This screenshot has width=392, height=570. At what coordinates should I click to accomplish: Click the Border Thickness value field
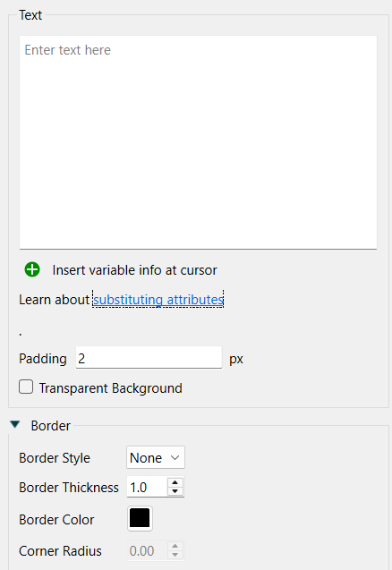point(148,487)
